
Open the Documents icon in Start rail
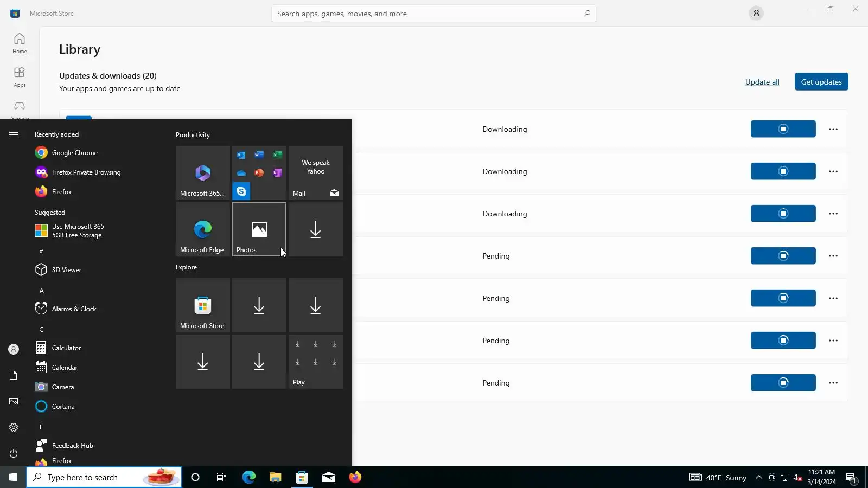coord(14,375)
